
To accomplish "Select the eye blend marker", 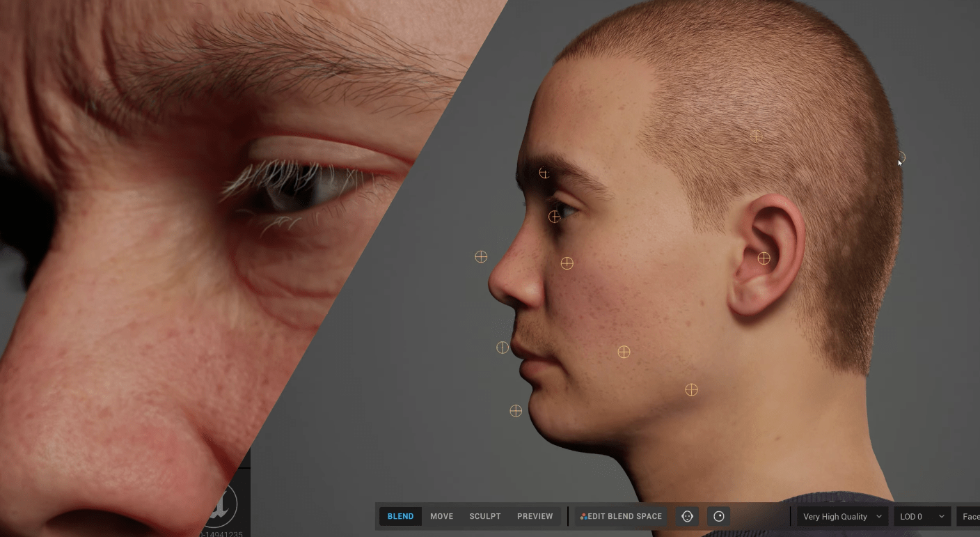I will coord(554,217).
